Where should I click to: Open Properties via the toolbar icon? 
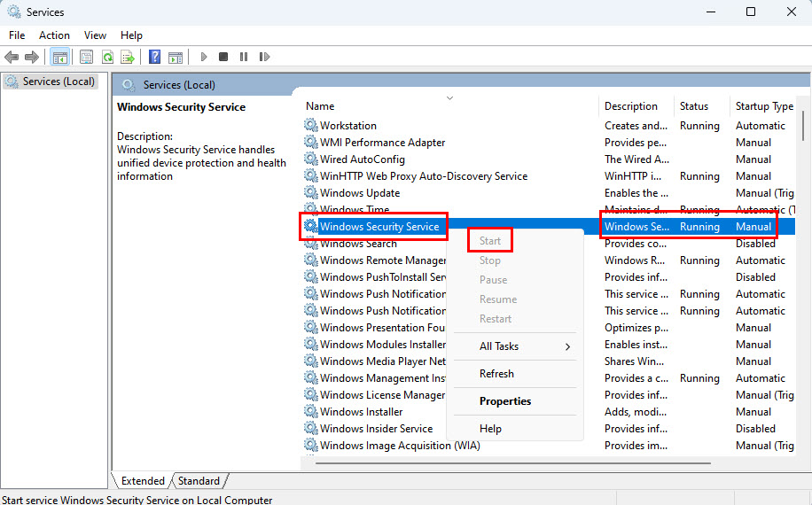[x=86, y=58]
